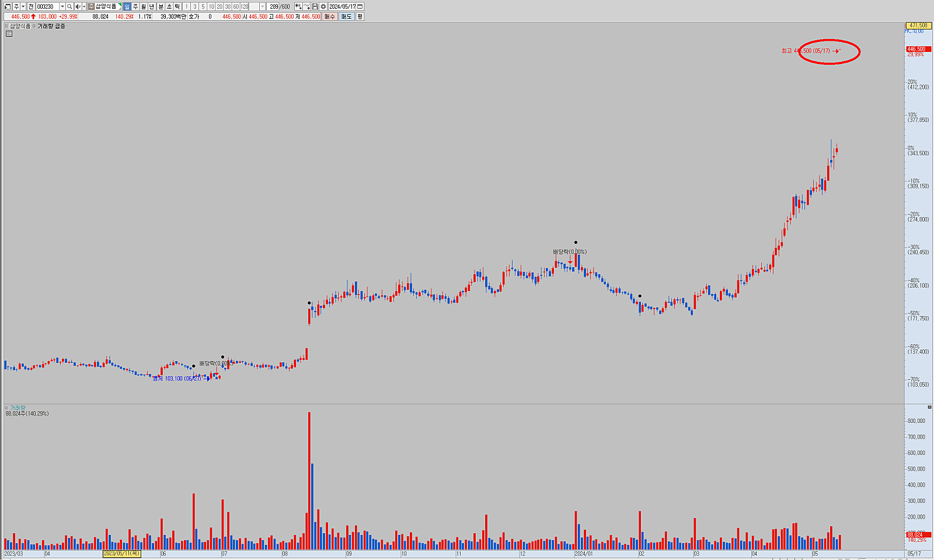The width and height of the screenshot is (934, 560).
Task: Open the calendar date picker icon
Action: (x=360, y=6)
